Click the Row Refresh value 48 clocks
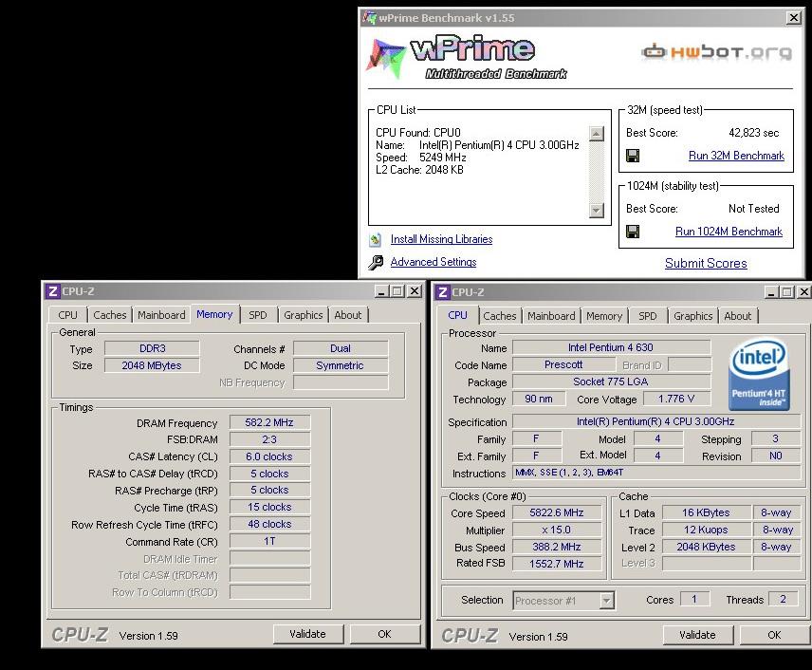Screen dimensions: 812x670 coord(269,524)
